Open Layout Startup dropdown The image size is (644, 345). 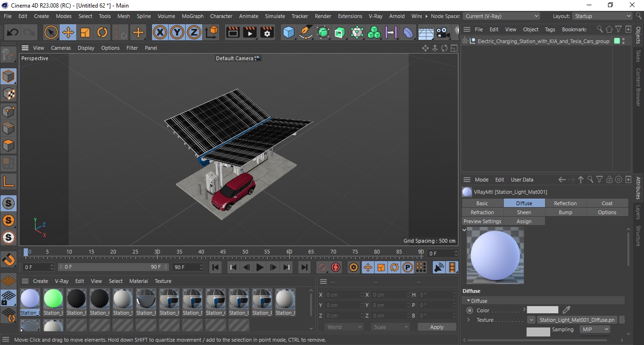pos(602,16)
